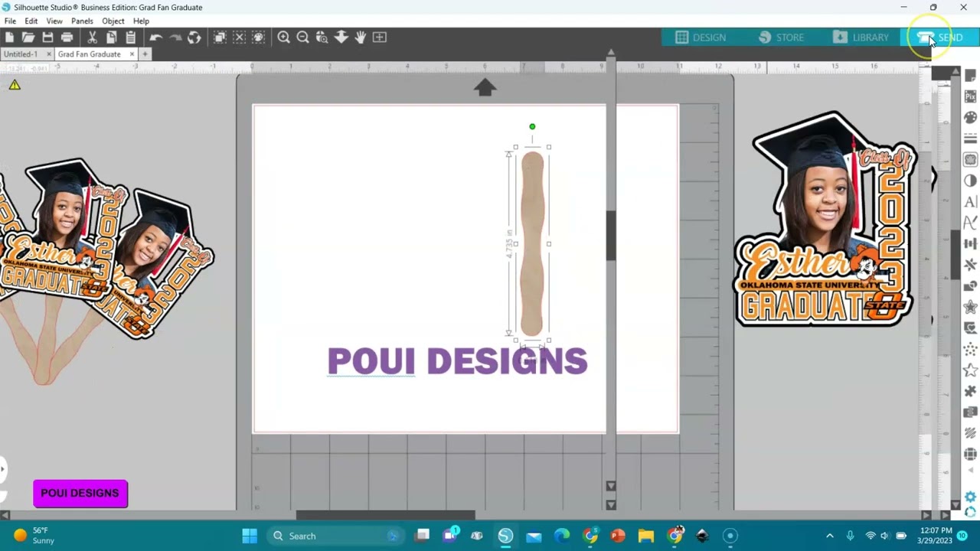Go to the SEND panel
The height and width of the screenshot is (551, 980).
click(x=941, y=37)
